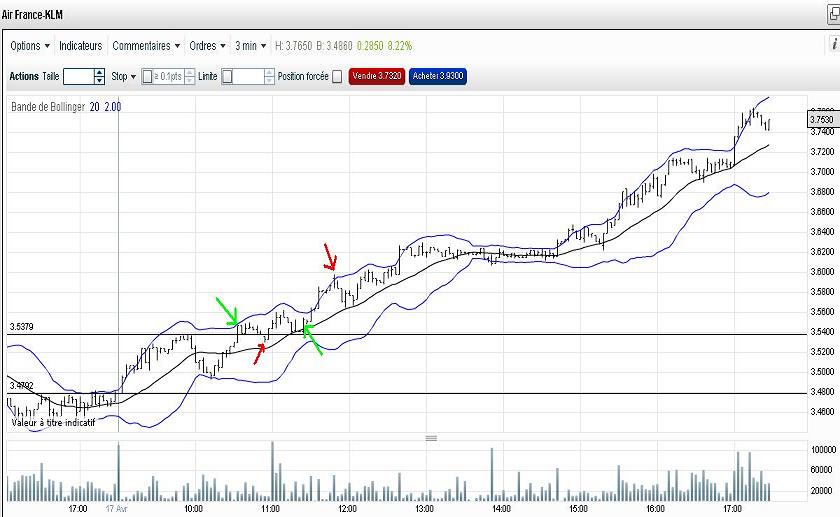
Task: Decrease Limite value with the down arrow
Action: 269,80
